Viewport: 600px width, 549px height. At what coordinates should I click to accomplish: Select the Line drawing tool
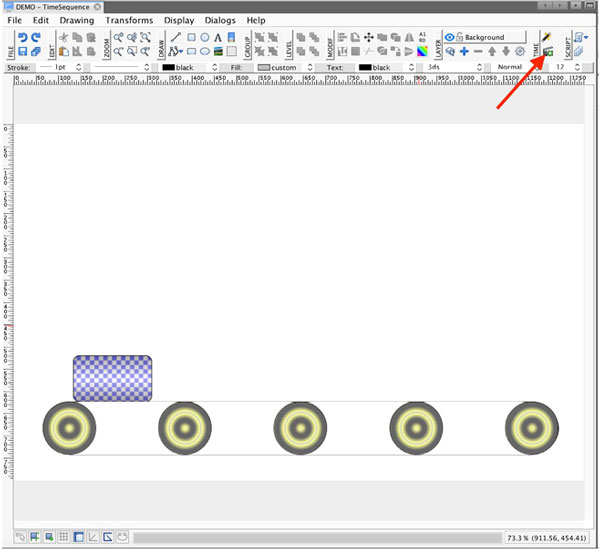point(176,37)
